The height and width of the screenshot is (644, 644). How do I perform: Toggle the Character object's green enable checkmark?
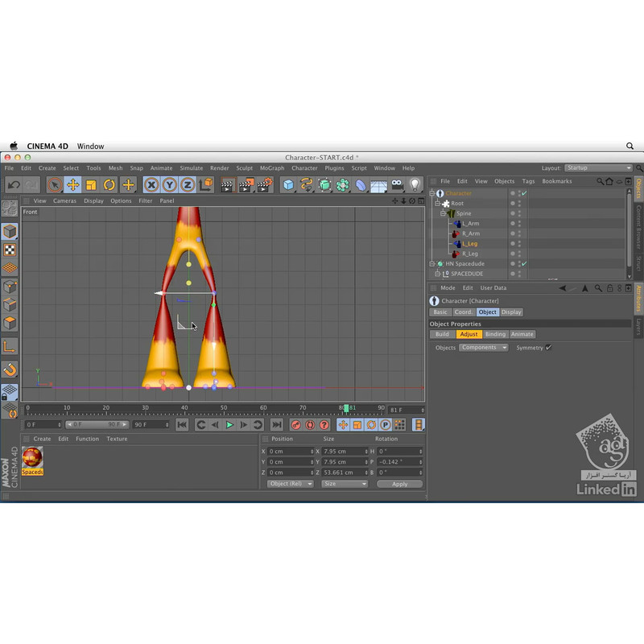[x=524, y=193]
